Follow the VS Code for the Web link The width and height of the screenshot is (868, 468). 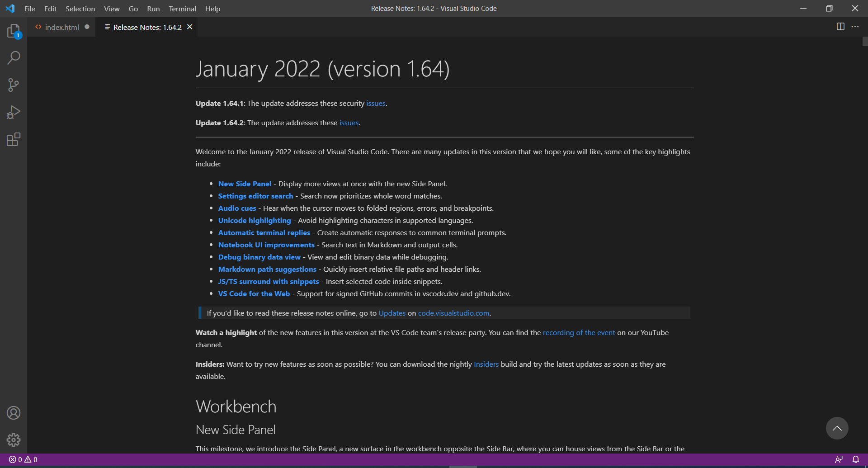254,294
